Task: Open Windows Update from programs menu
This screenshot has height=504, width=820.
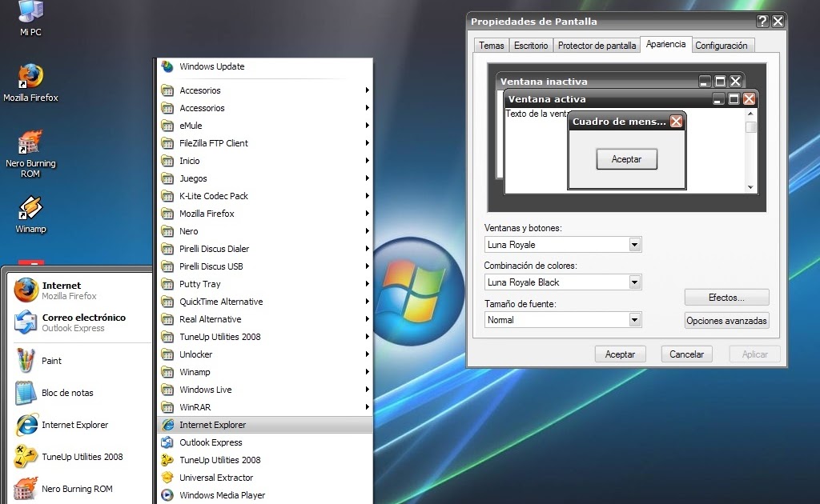Action: point(264,66)
